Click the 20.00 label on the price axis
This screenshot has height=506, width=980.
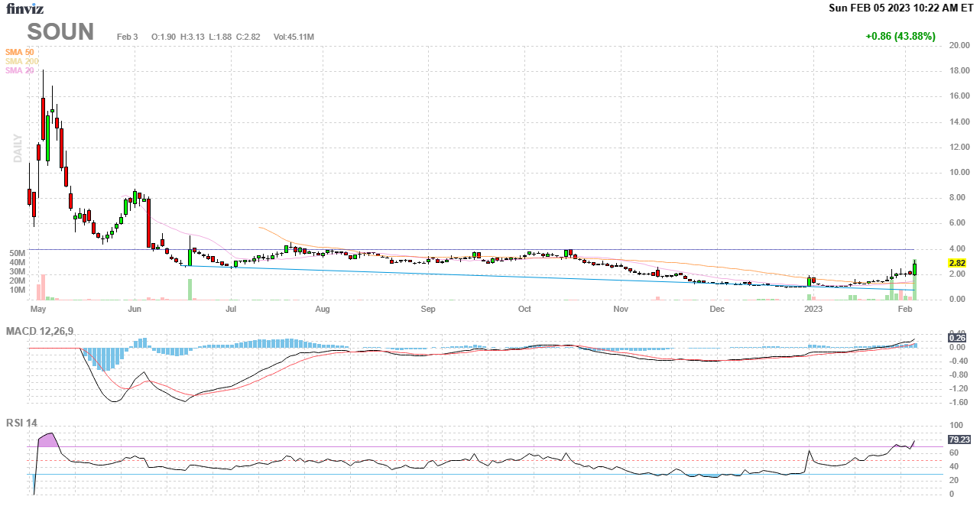coord(959,46)
